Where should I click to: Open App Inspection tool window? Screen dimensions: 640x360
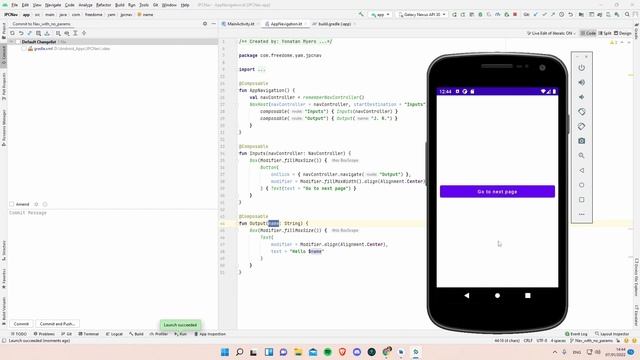coord(210,334)
